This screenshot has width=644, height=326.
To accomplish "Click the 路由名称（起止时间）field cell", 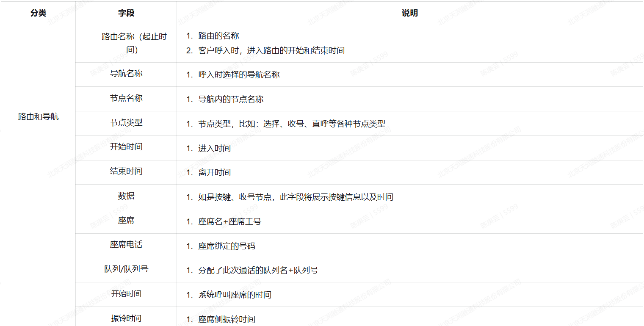I will [x=126, y=43].
